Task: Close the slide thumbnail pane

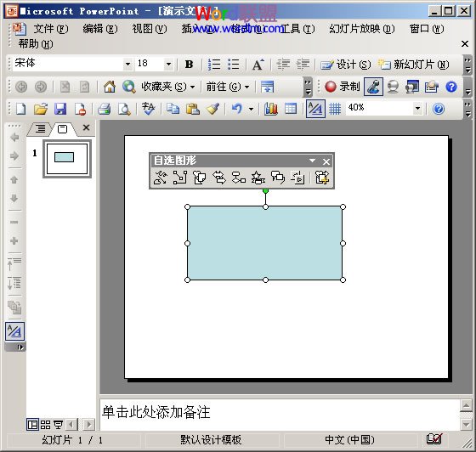Action: 86,127
